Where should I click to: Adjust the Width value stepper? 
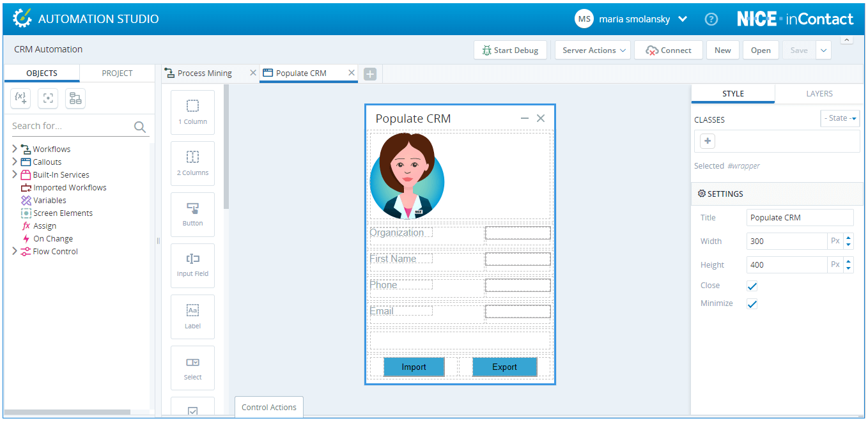[x=848, y=241]
